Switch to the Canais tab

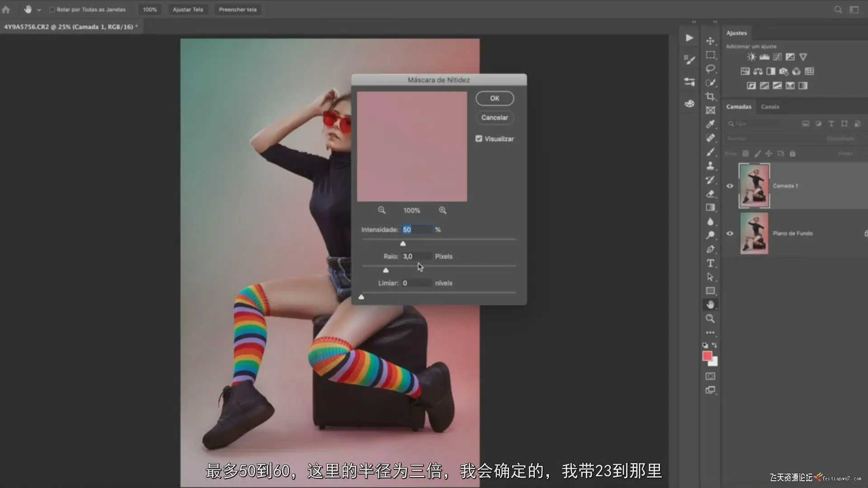770,107
